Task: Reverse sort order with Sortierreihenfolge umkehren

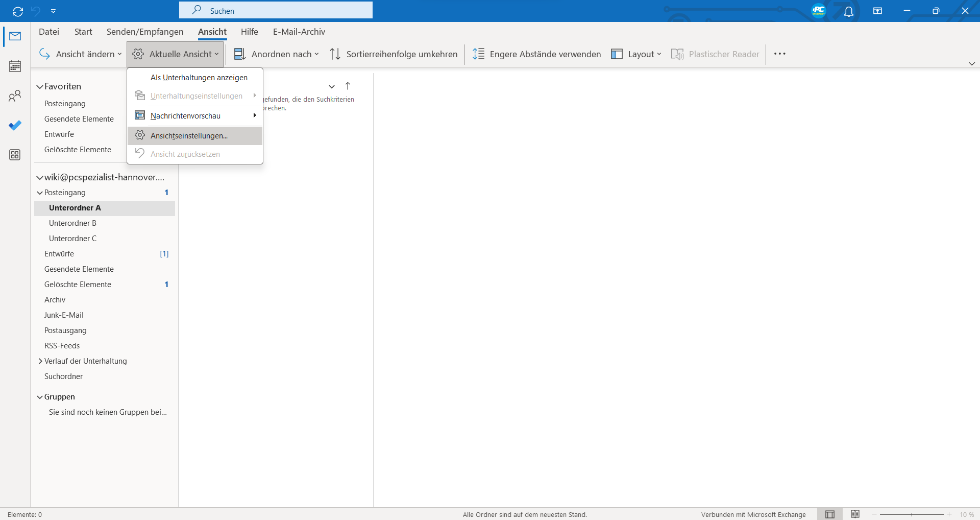Action: [394, 54]
